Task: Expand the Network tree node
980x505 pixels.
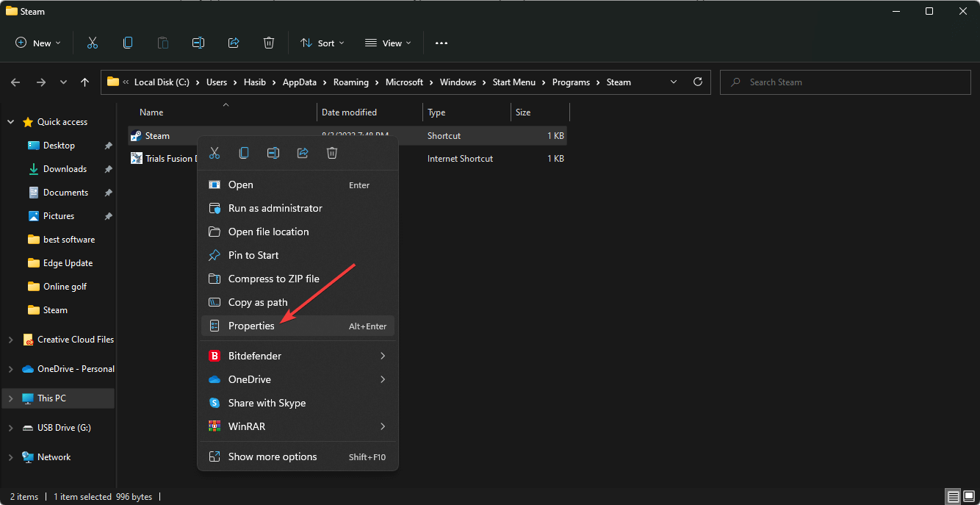Action: coord(11,457)
